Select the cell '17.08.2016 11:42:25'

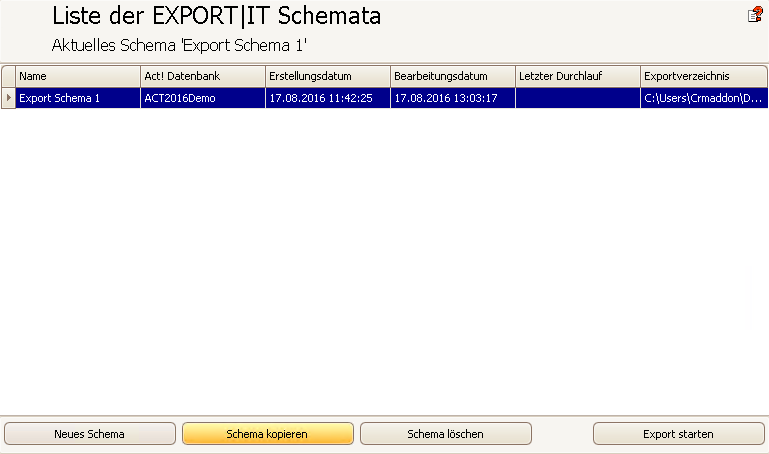(328, 98)
